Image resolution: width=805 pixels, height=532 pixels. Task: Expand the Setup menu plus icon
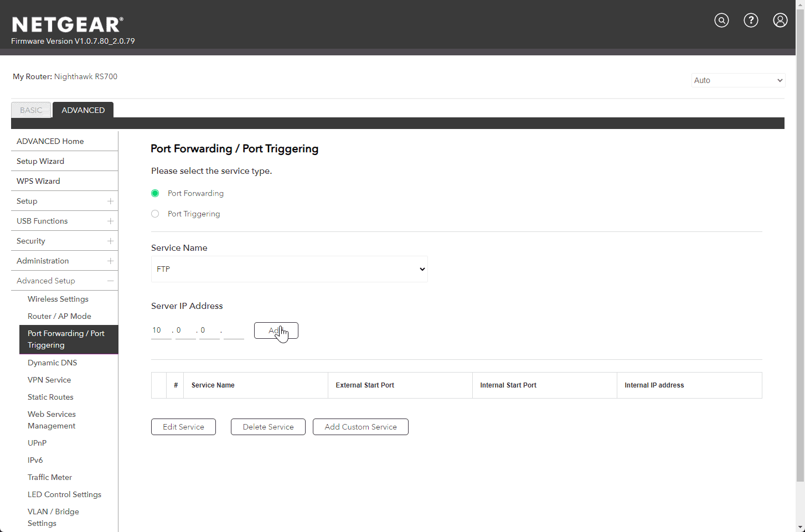coord(110,201)
